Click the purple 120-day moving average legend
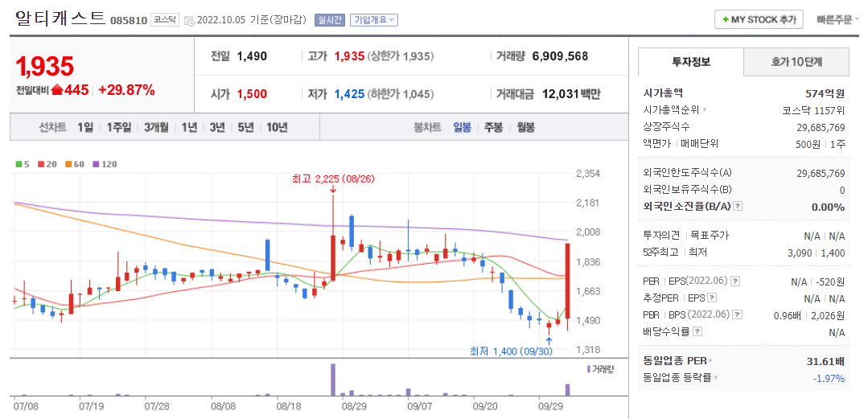Viewport: 868px width, 419px height. click(105, 164)
